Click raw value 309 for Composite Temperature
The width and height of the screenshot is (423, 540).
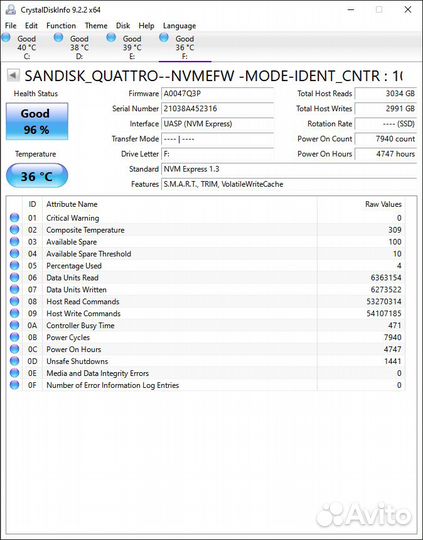pos(395,230)
